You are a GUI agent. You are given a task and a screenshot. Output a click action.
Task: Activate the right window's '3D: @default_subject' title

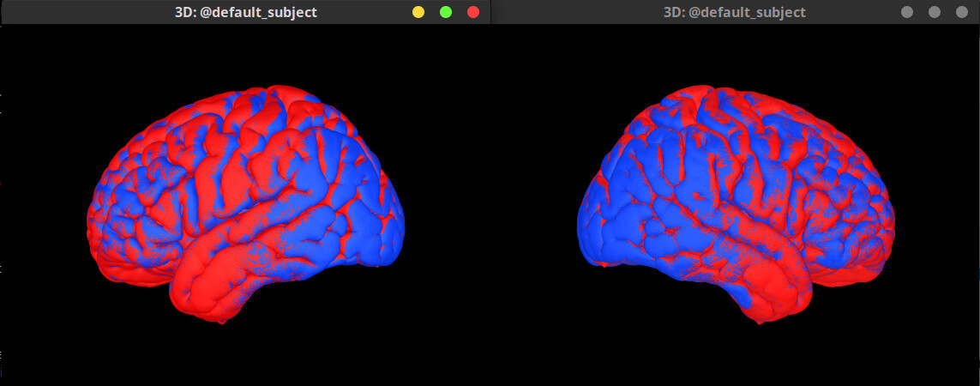734,12
